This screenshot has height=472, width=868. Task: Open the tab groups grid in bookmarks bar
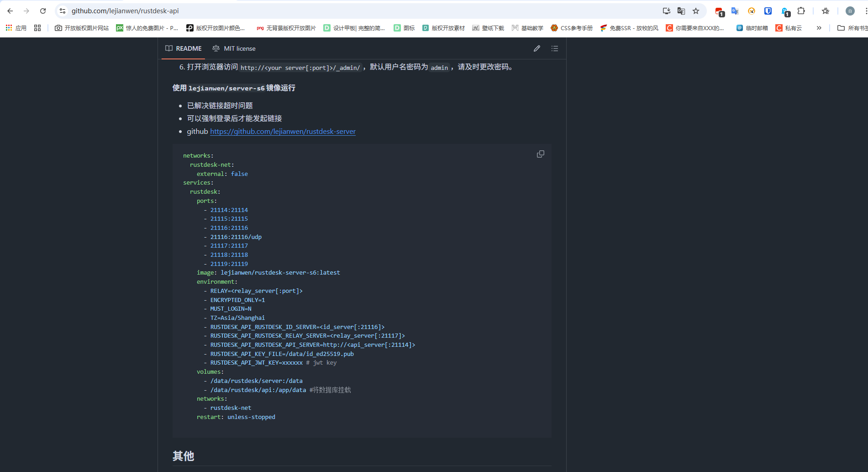pyautogui.click(x=37, y=28)
